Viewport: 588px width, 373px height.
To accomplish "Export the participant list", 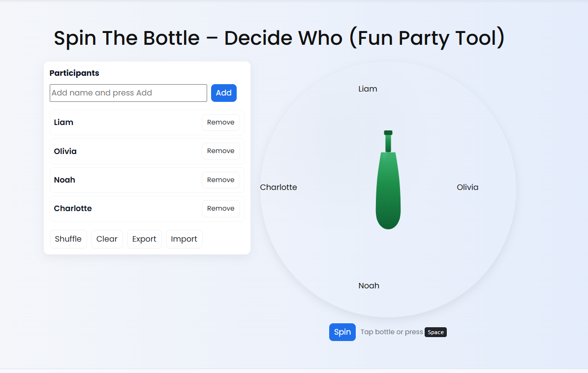I will point(144,239).
